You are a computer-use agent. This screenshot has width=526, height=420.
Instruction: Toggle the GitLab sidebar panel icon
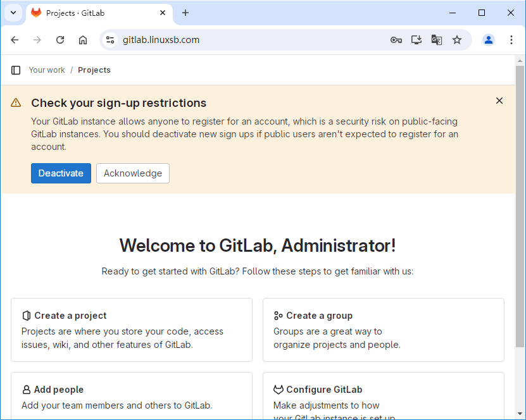pos(16,70)
